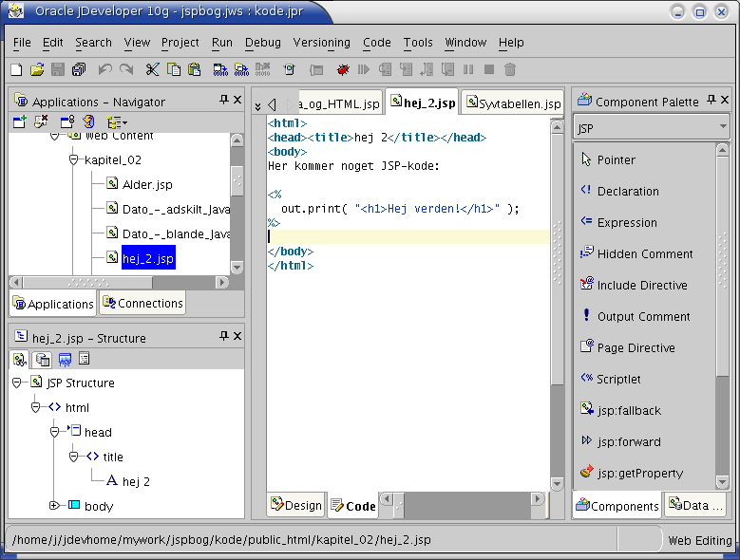The image size is (740, 560).
Task: Toggle the first Structure view toolbar button
Action: point(19,359)
